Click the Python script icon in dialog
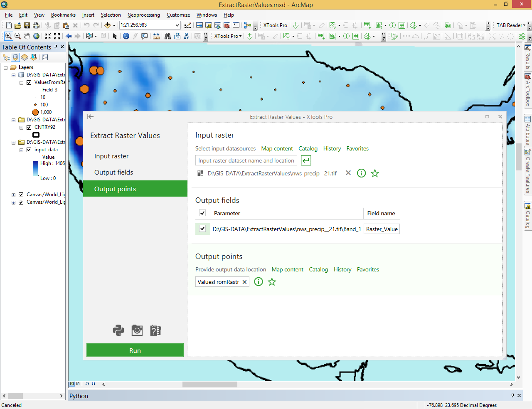Screen dimensions: 532x409 click(x=118, y=330)
